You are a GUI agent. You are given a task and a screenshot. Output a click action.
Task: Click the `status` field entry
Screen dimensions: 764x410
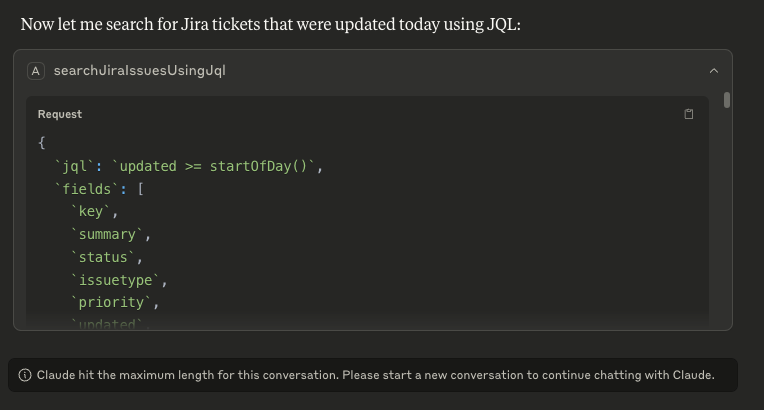pos(104,257)
